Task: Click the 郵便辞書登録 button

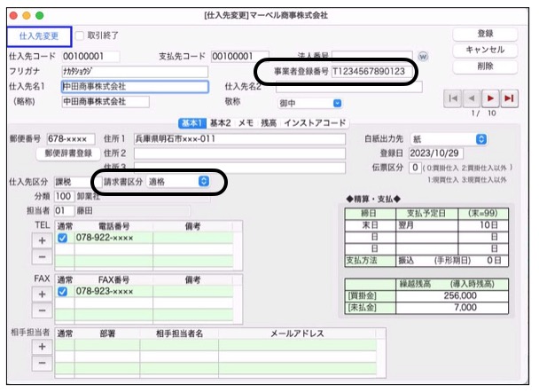Action: point(68,153)
